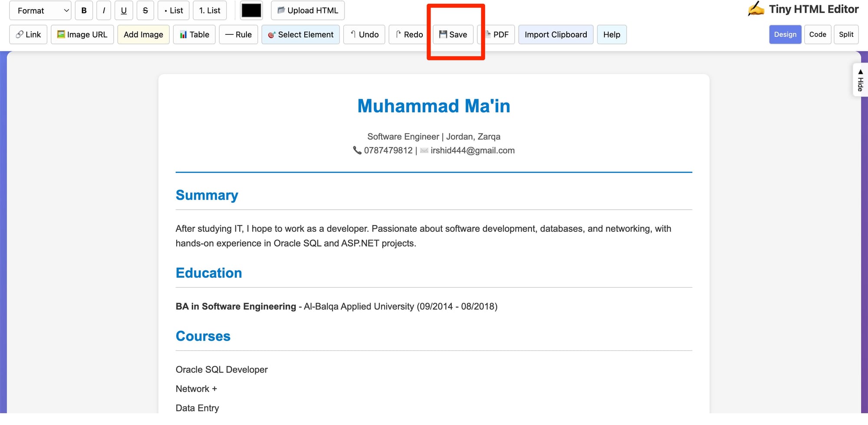Insert a table
The height and width of the screenshot is (425, 868).
point(194,34)
